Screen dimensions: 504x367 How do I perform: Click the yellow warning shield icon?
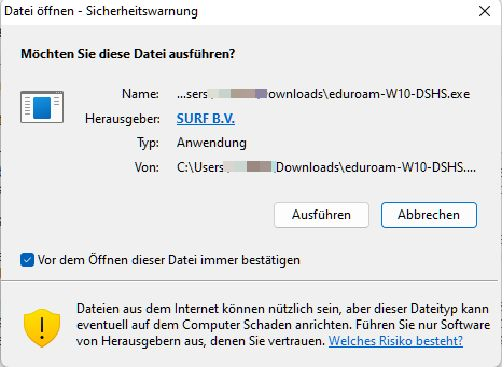tap(42, 328)
